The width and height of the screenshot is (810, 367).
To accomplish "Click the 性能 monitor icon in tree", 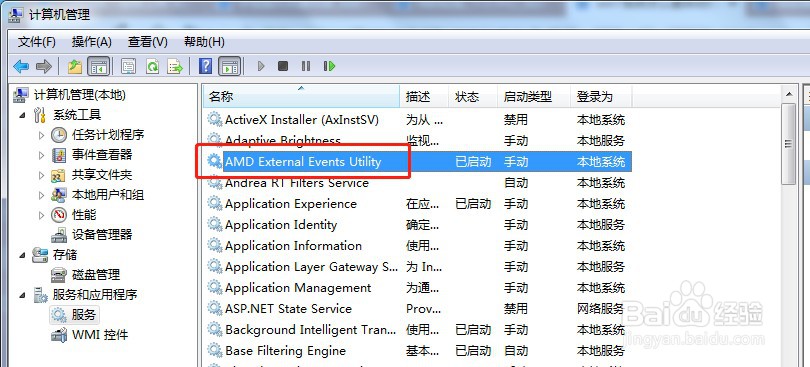I will 59,215.
